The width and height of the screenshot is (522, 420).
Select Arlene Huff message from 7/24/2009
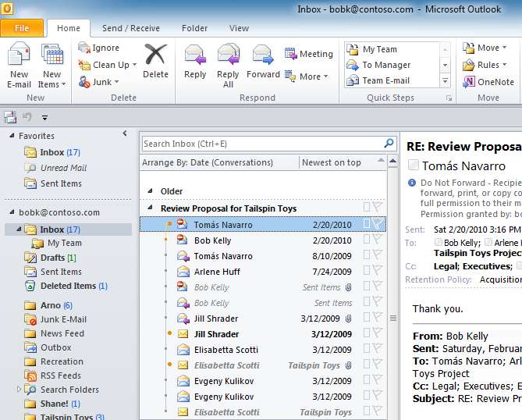(x=263, y=272)
